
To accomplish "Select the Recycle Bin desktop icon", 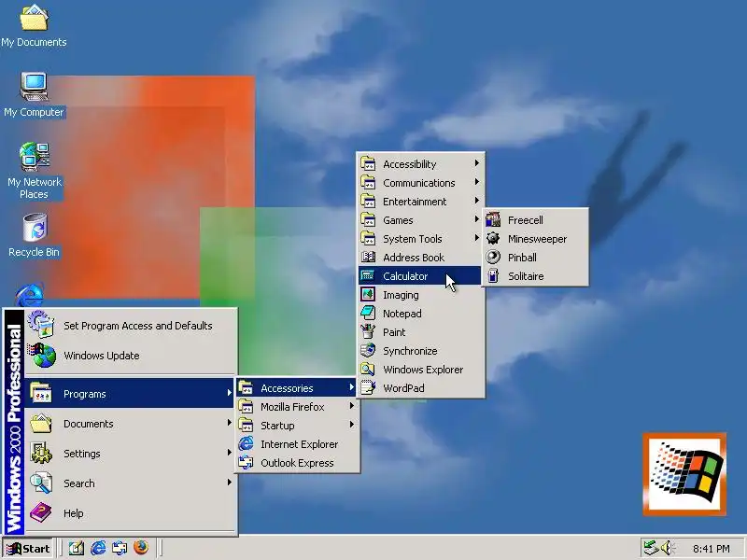I will coord(34,235).
